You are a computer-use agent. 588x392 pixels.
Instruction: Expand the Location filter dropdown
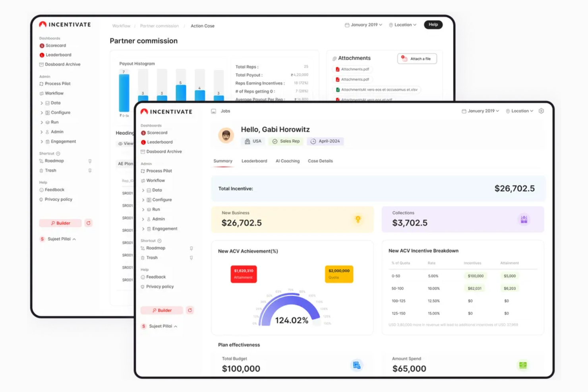(519, 111)
